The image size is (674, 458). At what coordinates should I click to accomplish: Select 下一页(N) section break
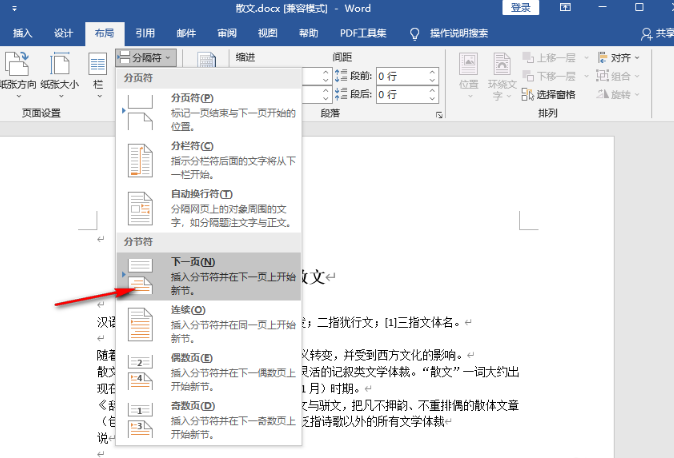tap(209, 276)
